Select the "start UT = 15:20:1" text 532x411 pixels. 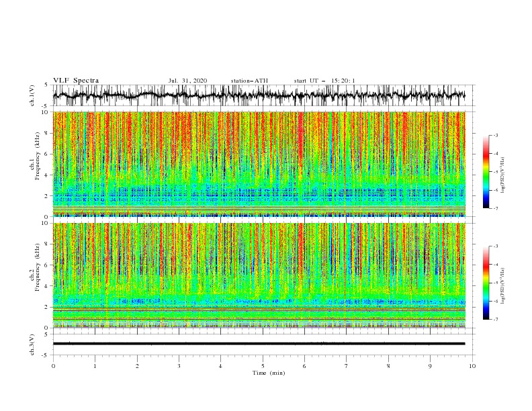(x=324, y=81)
